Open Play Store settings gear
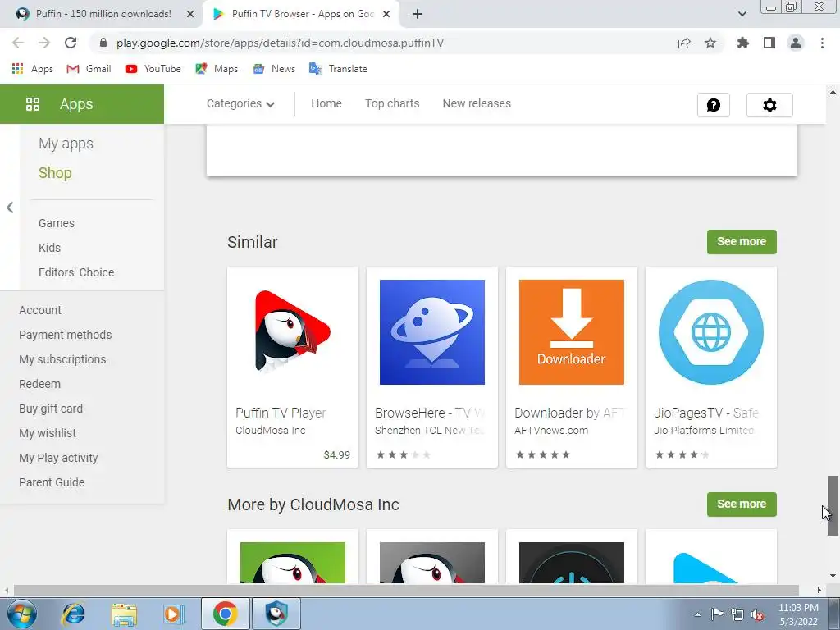The width and height of the screenshot is (840, 630). point(769,105)
